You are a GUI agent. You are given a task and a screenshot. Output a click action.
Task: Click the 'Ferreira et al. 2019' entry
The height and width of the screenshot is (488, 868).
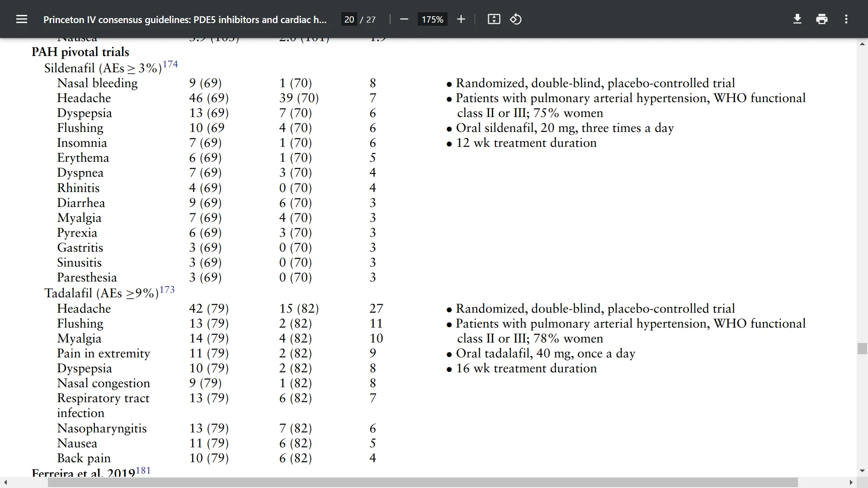tap(83, 473)
